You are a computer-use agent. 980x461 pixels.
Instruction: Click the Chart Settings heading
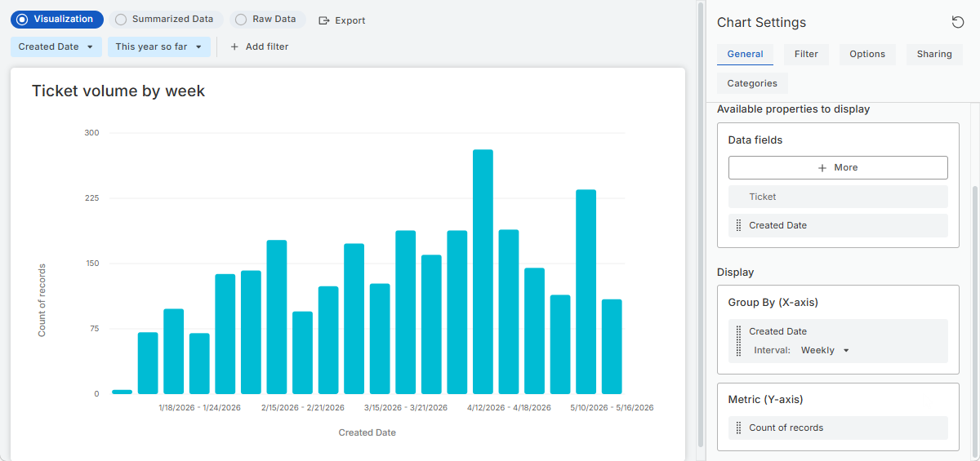tap(761, 23)
